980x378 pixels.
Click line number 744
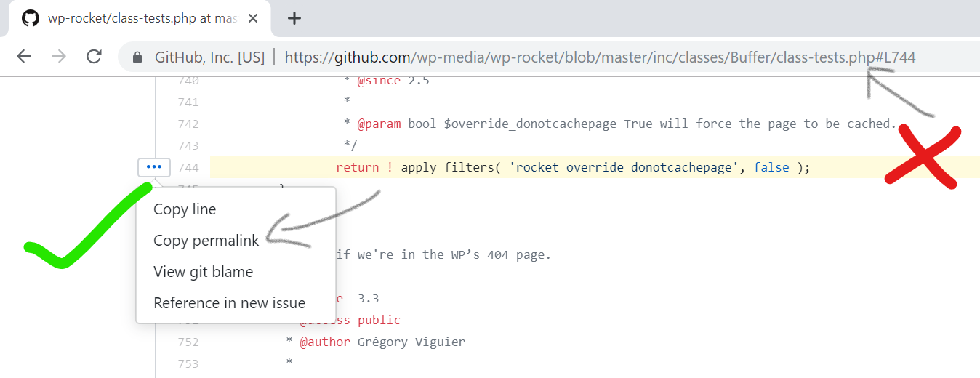(188, 168)
